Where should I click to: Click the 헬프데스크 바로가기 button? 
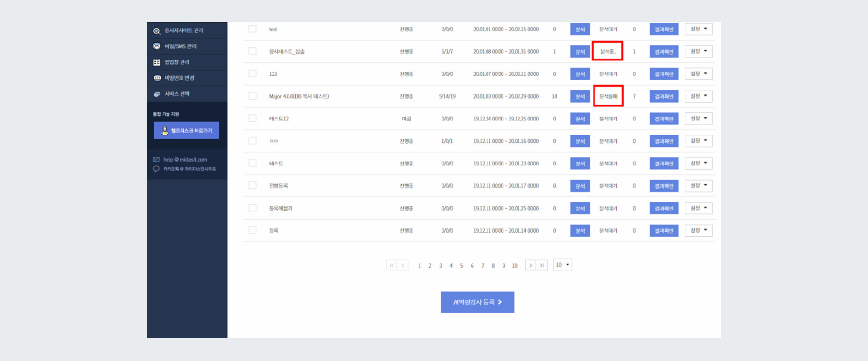coord(186,131)
